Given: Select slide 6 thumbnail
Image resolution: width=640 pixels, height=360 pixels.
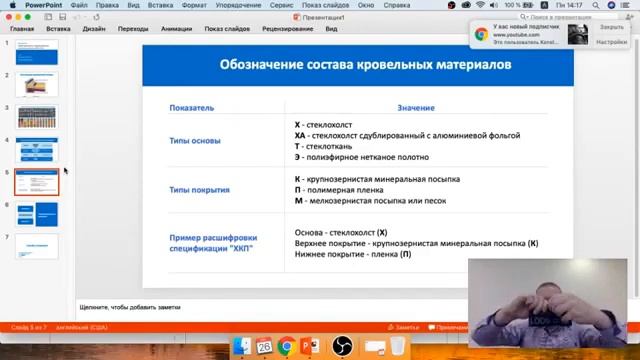Looking at the screenshot, I should tap(37, 214).
